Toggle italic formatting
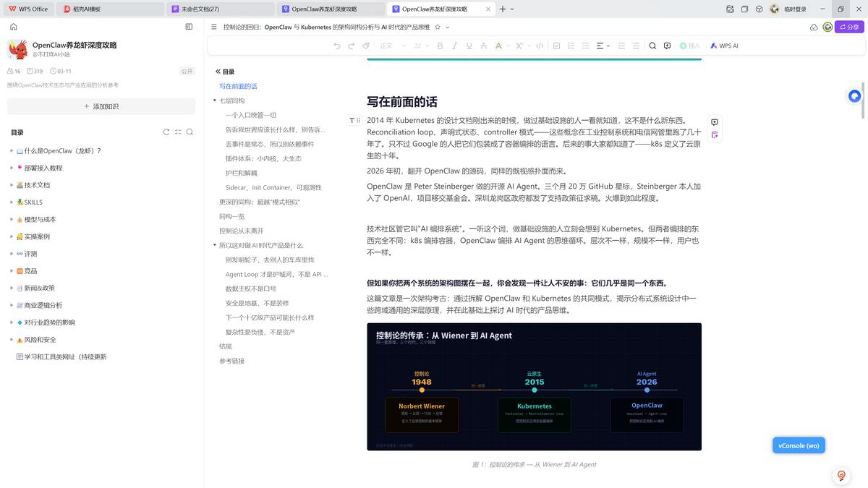868x488 pixels. 454,46
